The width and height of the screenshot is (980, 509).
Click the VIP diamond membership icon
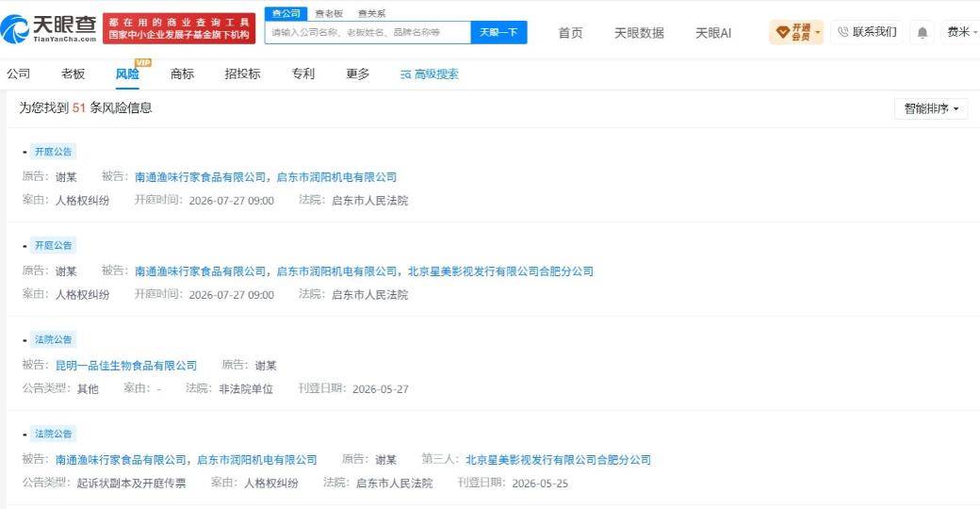(x=782, y=31)
